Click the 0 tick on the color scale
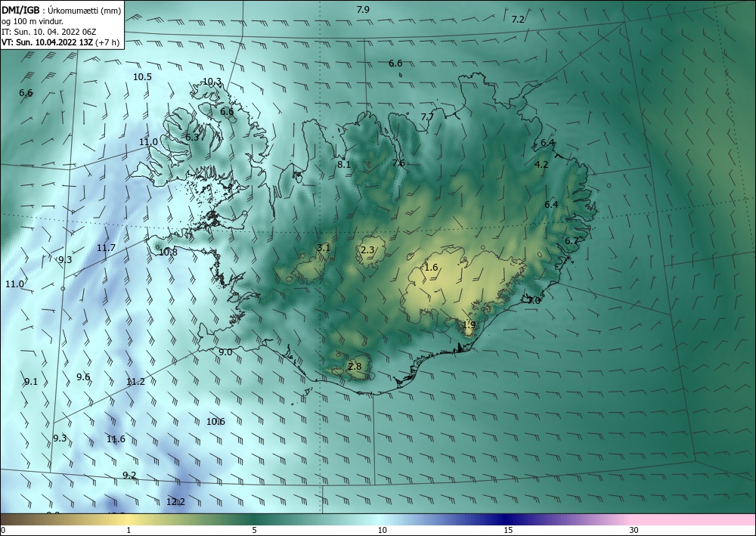 click(3, 530)
